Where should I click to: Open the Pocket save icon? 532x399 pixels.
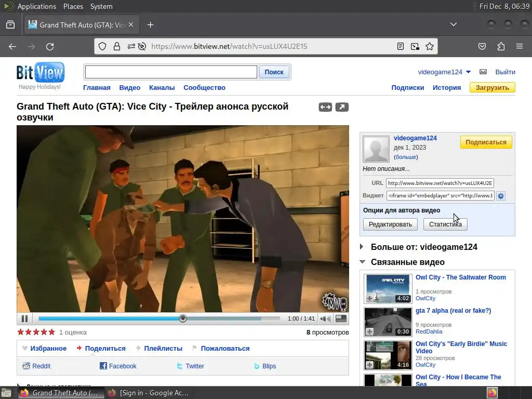pos(482,46)
